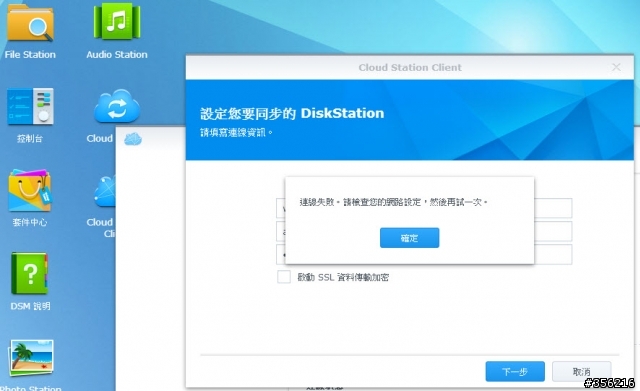Click the 請填寫連線資訊 subtitle text
The height and width of the screenshot is (391, 640).
pos(236,132)
